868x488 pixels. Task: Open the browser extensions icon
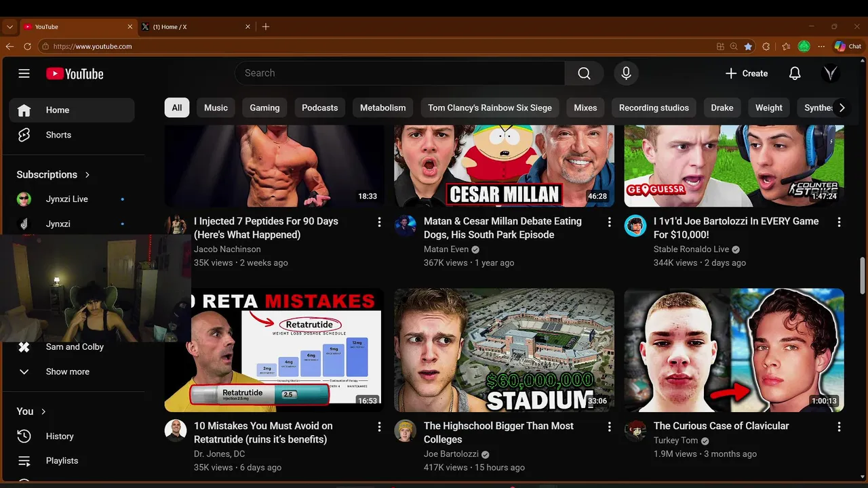click(x=766, y=46)
